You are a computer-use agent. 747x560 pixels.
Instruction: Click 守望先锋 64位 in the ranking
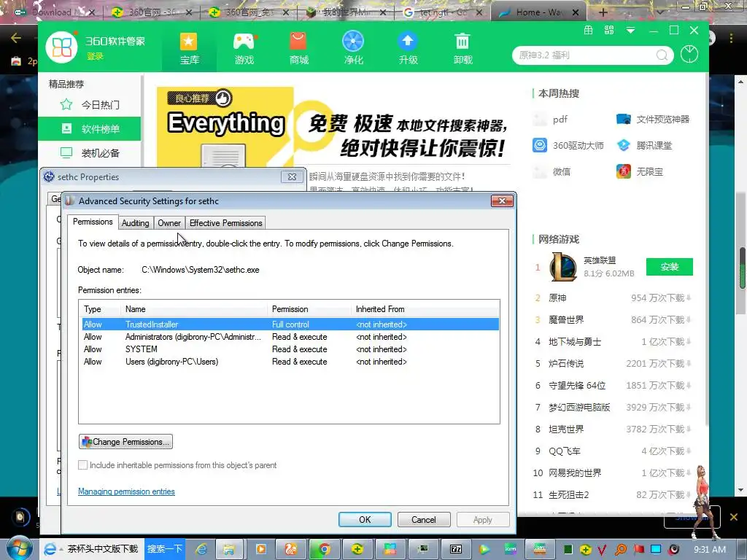point(577,386)
